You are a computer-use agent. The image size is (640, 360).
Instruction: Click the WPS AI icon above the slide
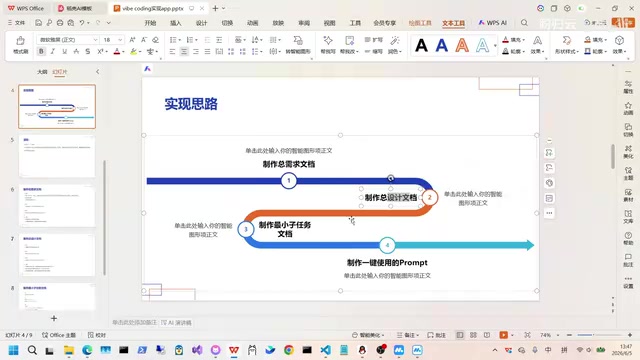(147, 69)
